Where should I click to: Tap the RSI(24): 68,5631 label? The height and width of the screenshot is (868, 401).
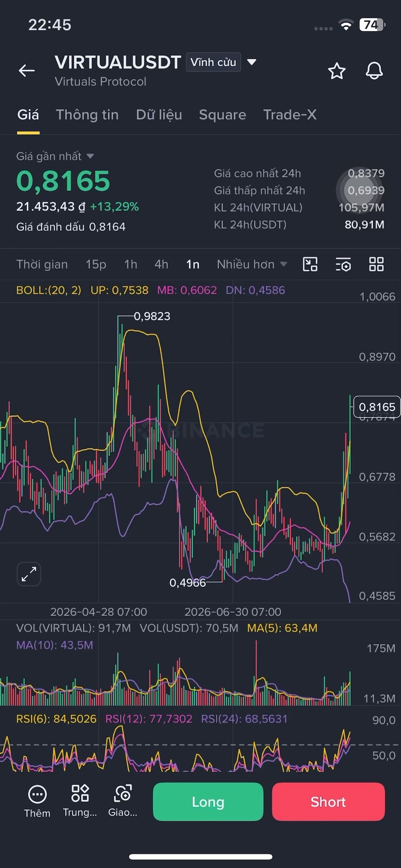pyautogui.click(x=244, y=719)
